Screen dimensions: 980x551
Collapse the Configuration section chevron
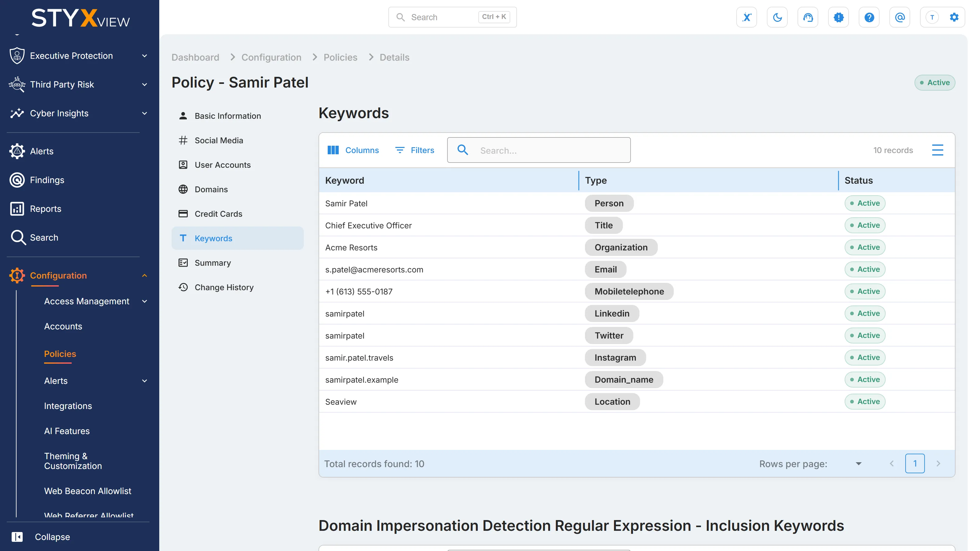(145, 275)
